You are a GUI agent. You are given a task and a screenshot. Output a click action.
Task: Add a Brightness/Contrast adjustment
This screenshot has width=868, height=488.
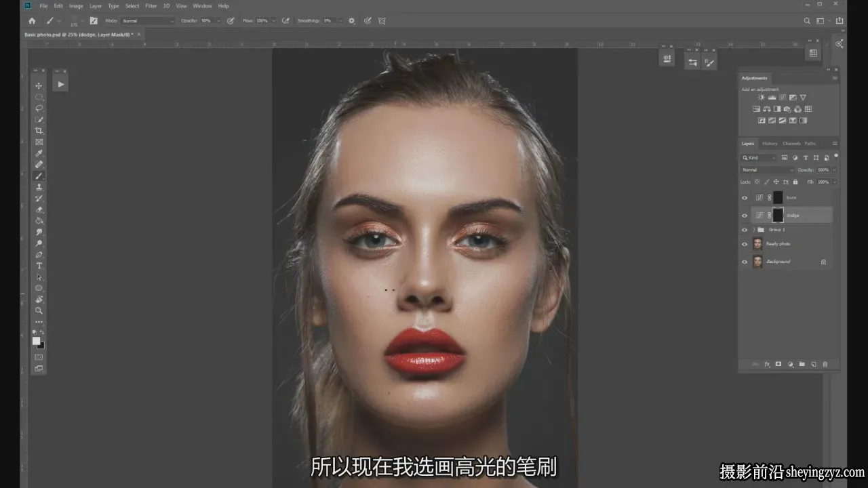tap(761, 98)
